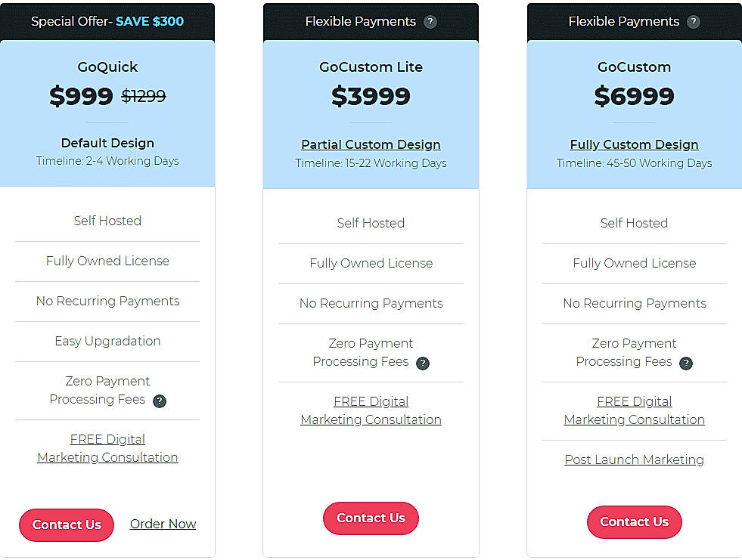Click FREE Digital Marketing Consultation under GoQuick
The image size is (742, 560).
(107, 448)
